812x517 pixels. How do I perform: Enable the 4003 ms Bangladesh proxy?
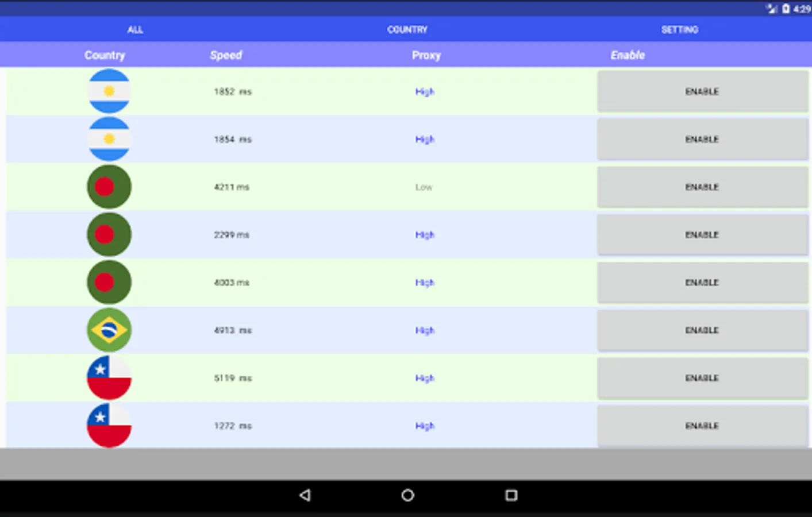[x=702, y=282]
